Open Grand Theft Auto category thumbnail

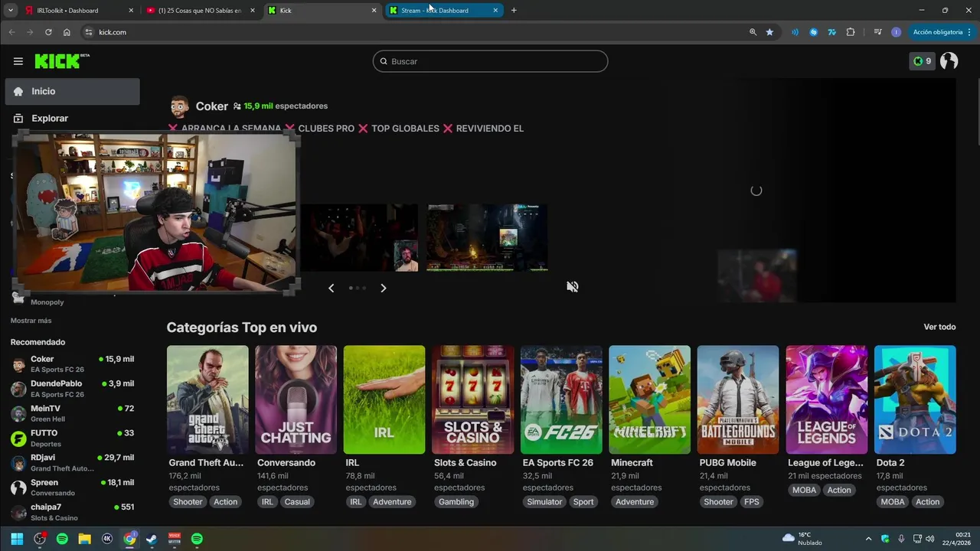(207, 399)
